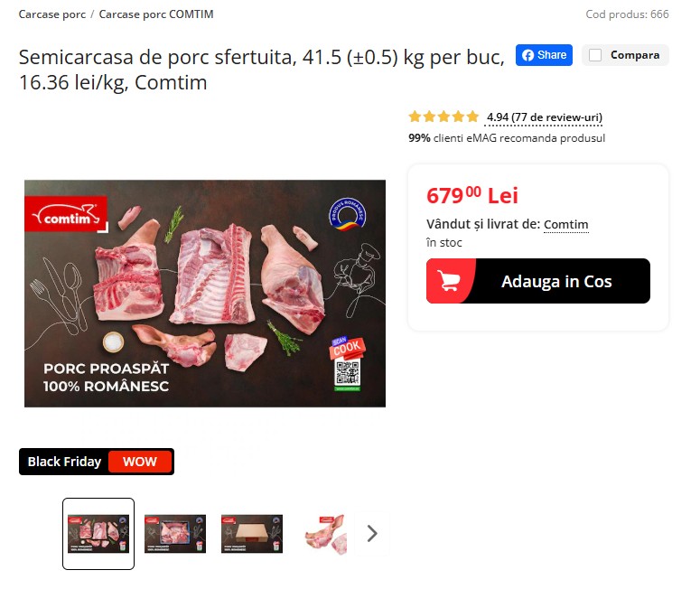The height and width of the screenshot is (589, 700).
Task: Click the Facebook logo in the Share button
Action: click(527, 55)
